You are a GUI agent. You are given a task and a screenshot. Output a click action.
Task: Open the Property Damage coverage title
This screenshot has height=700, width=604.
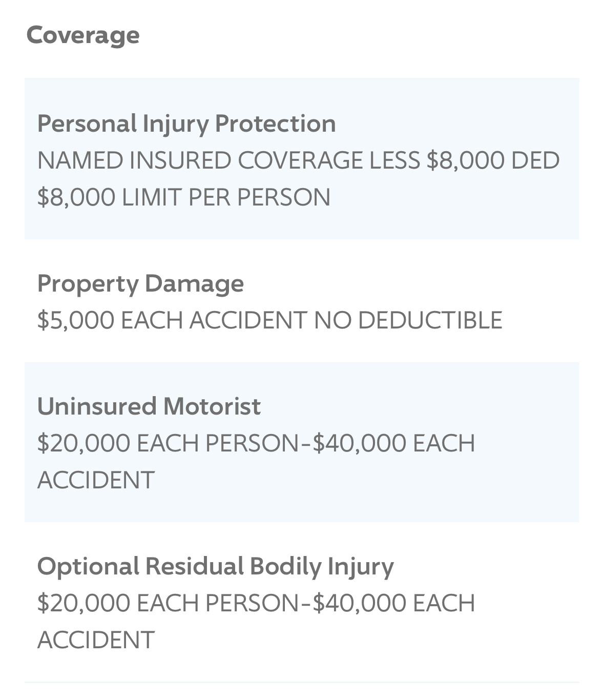(x=140, y=283)
